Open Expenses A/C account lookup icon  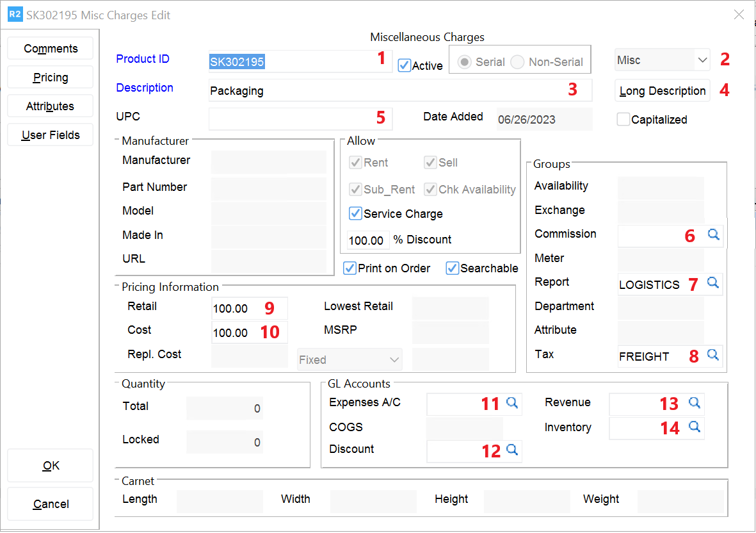click(x=511, y=403)
